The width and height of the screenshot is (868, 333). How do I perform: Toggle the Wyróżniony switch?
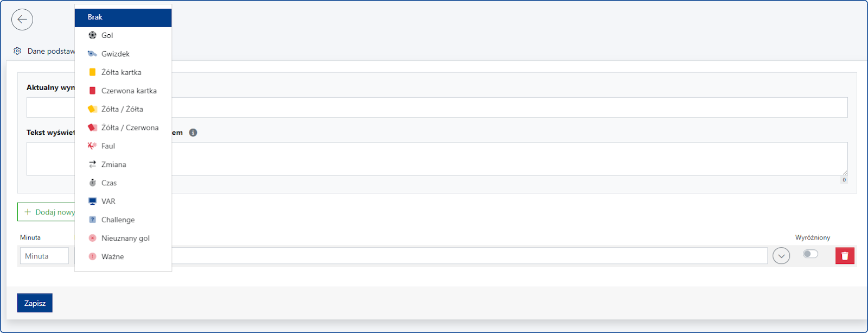pyautogui.click(x=810, y=254)
